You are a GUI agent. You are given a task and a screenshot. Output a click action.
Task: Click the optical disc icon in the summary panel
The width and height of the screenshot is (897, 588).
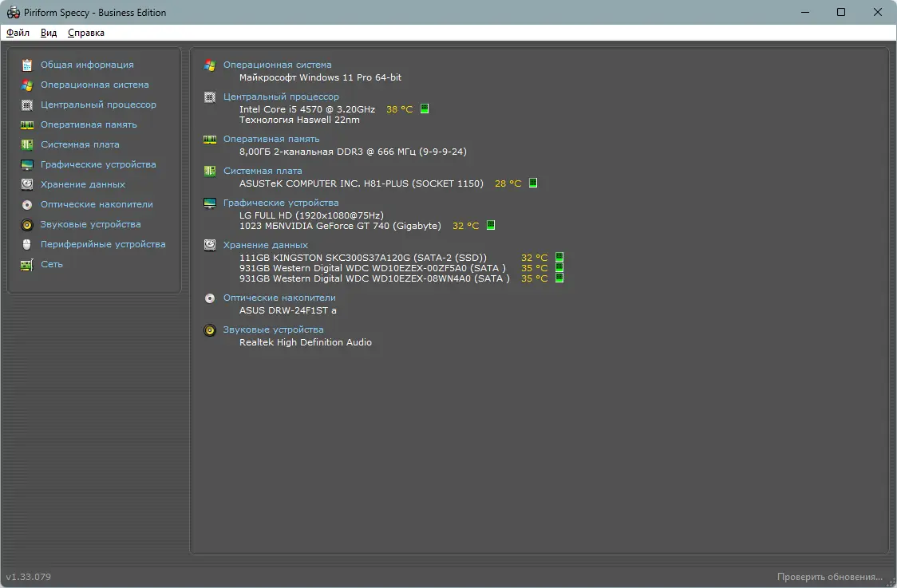pyautogui.click(x=210, y=298)
